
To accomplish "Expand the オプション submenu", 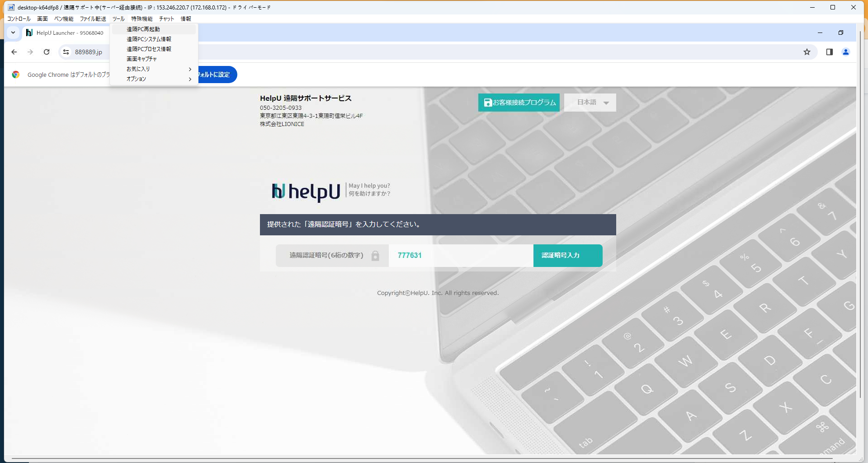I will 154,79.
